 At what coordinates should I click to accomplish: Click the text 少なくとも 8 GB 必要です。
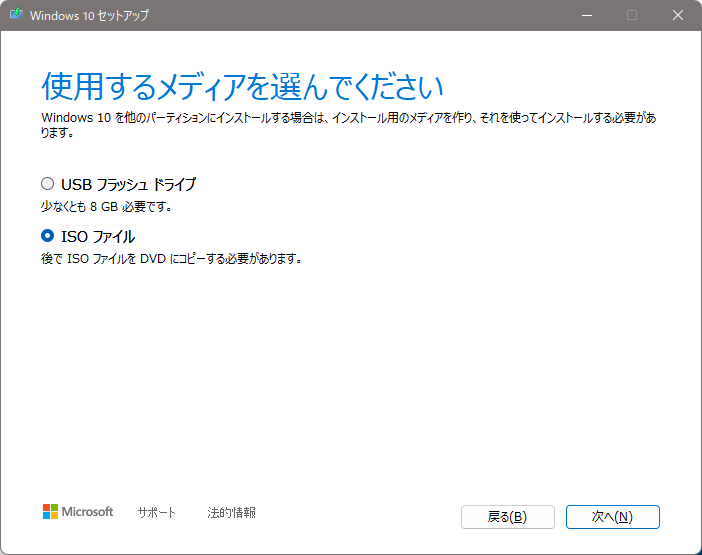tap(107, 207)
